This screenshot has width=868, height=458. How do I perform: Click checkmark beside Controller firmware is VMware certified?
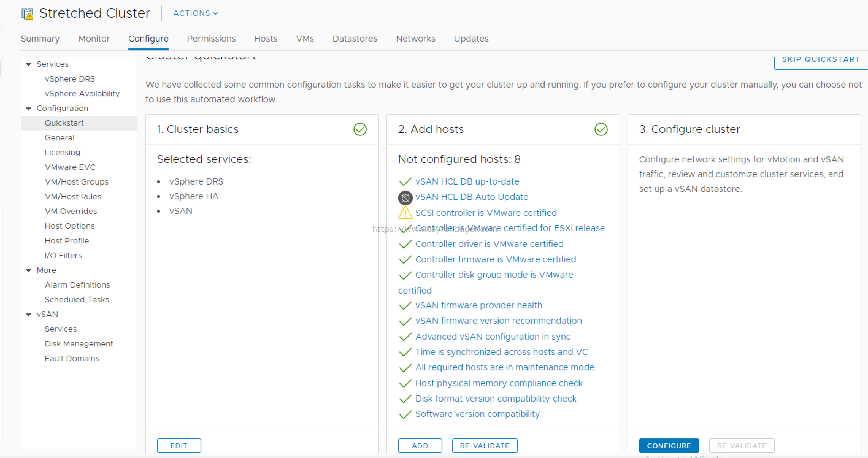(405, 260)
